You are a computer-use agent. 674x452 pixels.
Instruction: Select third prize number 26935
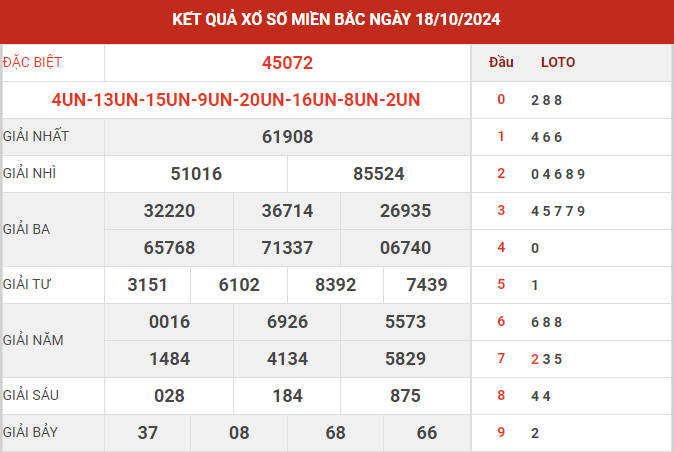click(x=405, y=211)
